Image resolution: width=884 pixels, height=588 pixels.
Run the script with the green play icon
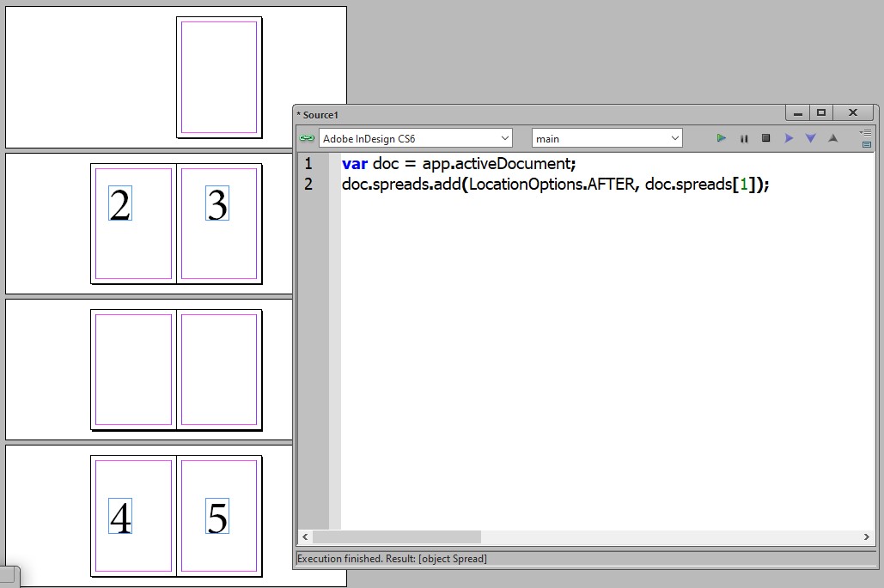pyautogui.click(x=721, y=137)
